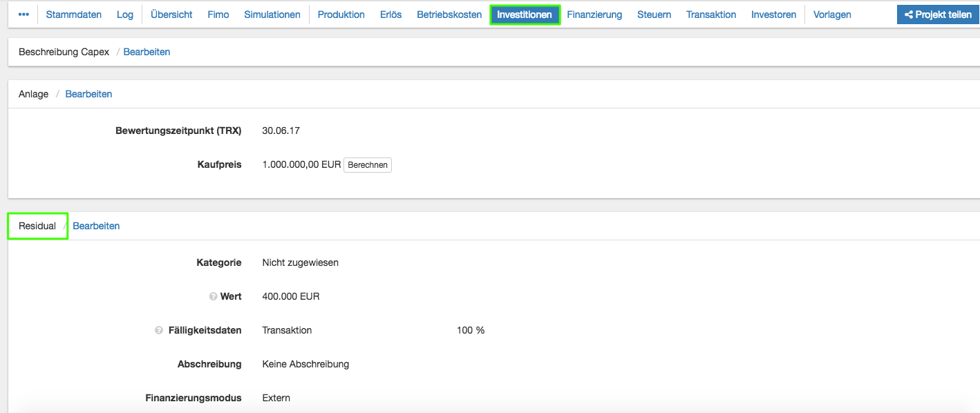Open the Simulationen tab

click(x=272, y=15)
